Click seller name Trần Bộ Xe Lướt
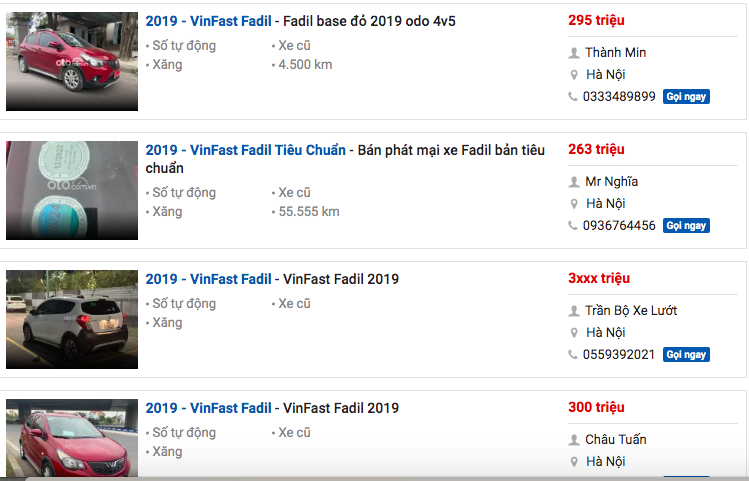Viewport: 749px width, 481px height. tap(631, 311)
